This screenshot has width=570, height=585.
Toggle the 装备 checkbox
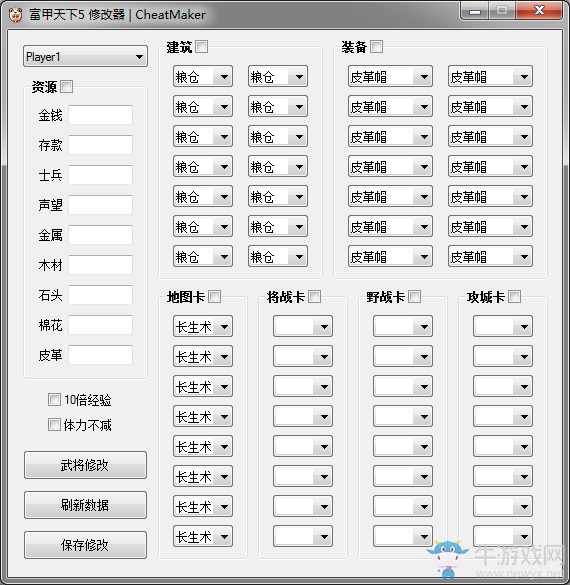[x=376, y=47]
